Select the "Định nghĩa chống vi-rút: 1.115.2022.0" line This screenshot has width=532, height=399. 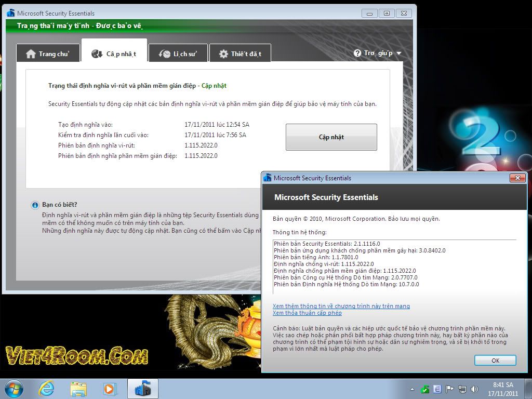coord(324,264)
